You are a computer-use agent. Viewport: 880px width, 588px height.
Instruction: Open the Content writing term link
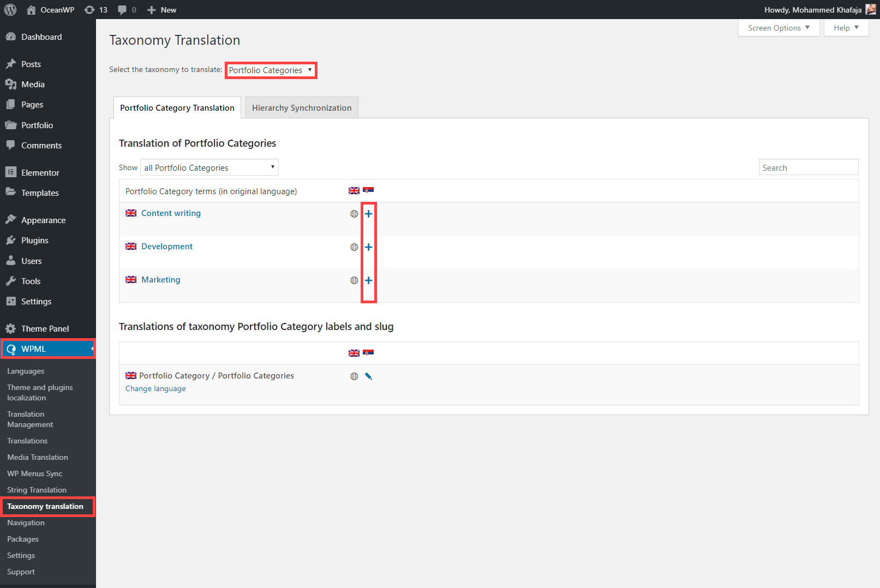click(x=171, y=213)
